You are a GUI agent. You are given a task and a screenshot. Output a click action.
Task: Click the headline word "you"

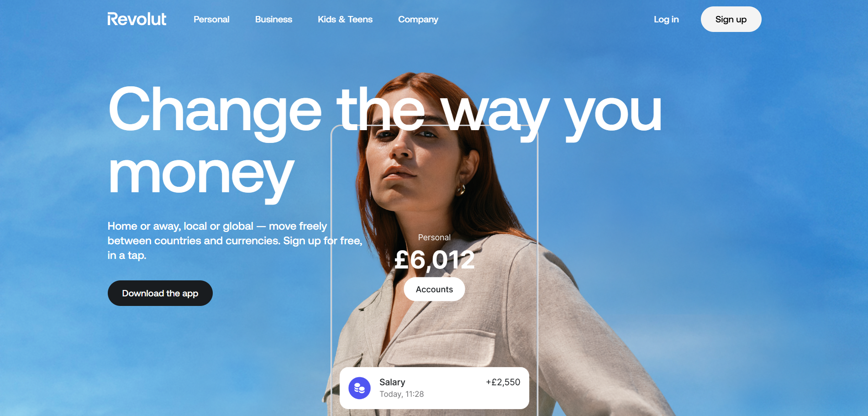click(613, 114)
